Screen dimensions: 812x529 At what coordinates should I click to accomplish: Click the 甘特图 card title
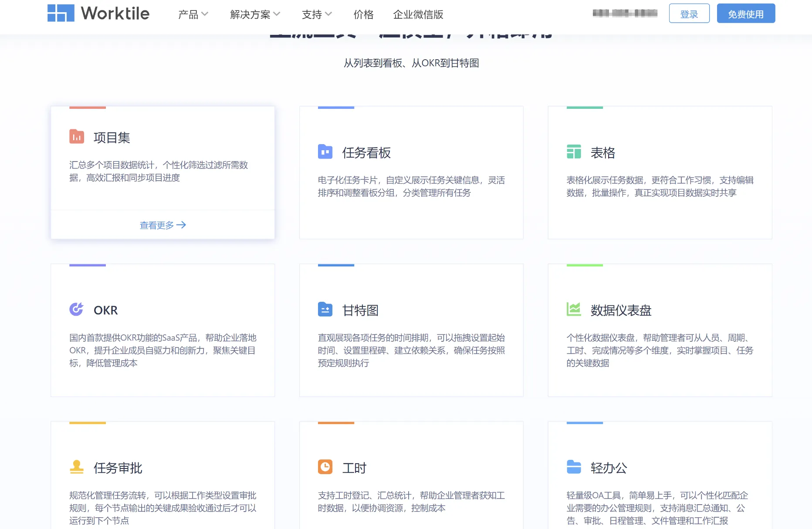click(x=360, y=310)
